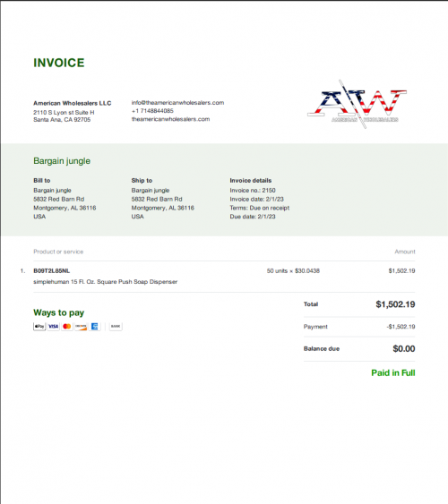Click the Due date 2/1/23 line
This screenshot has height=504, width=448.
(253, 217)
